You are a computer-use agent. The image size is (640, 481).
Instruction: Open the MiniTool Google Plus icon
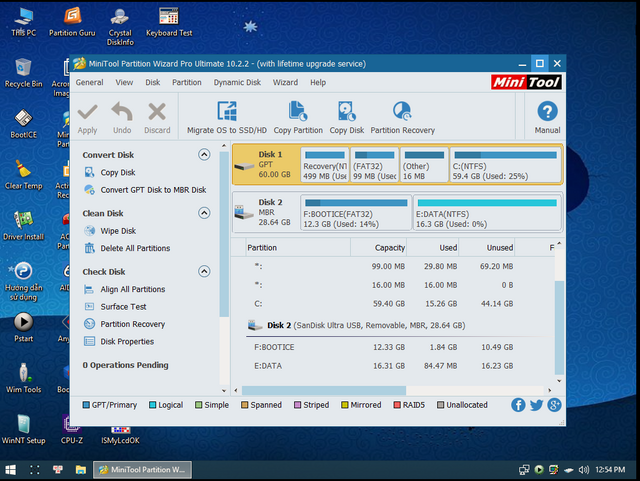[x=554, y=405]
